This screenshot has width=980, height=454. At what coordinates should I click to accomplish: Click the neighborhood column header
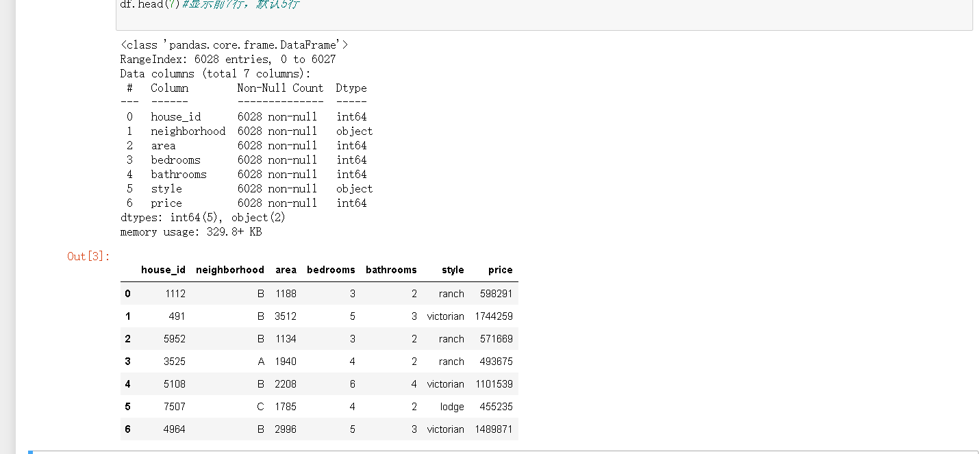[230, 270]
